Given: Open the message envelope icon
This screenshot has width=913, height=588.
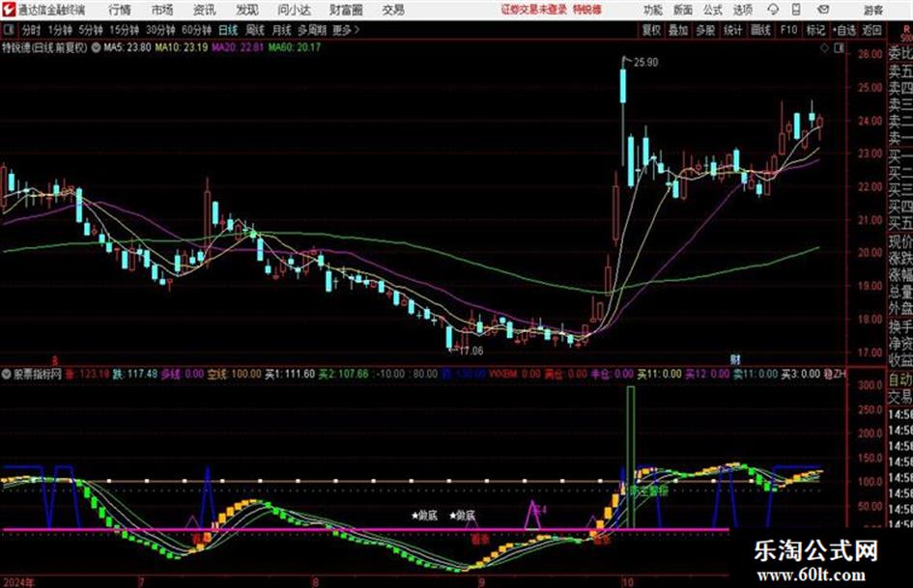Looking at the screenshot, I should pyautogui.click(x=823, y=10).
